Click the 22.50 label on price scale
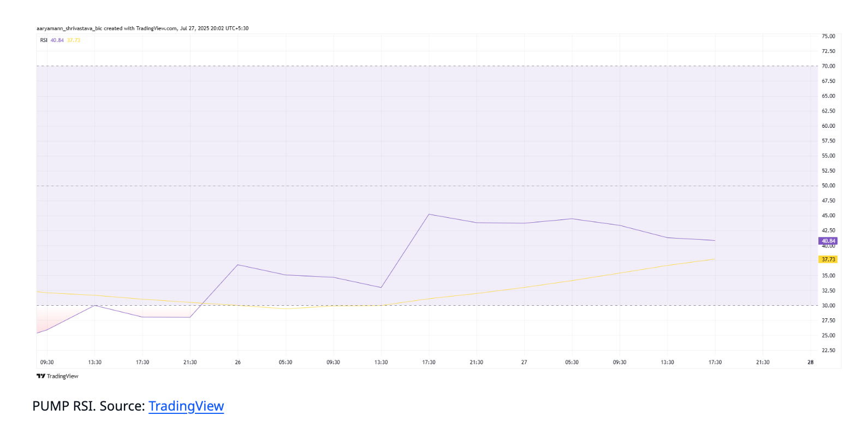This screenshot has height=439, width=868. click(828, 351)
